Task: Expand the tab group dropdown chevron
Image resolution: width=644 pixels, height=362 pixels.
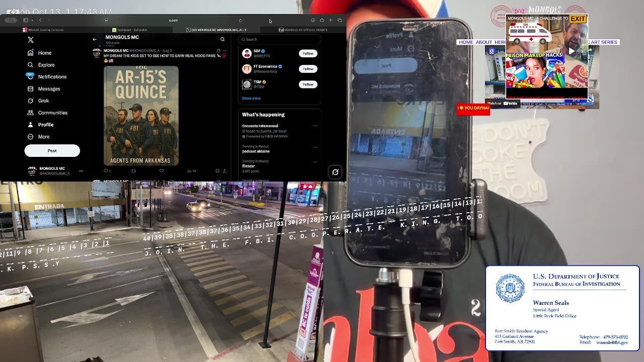Action: (32, 20)
